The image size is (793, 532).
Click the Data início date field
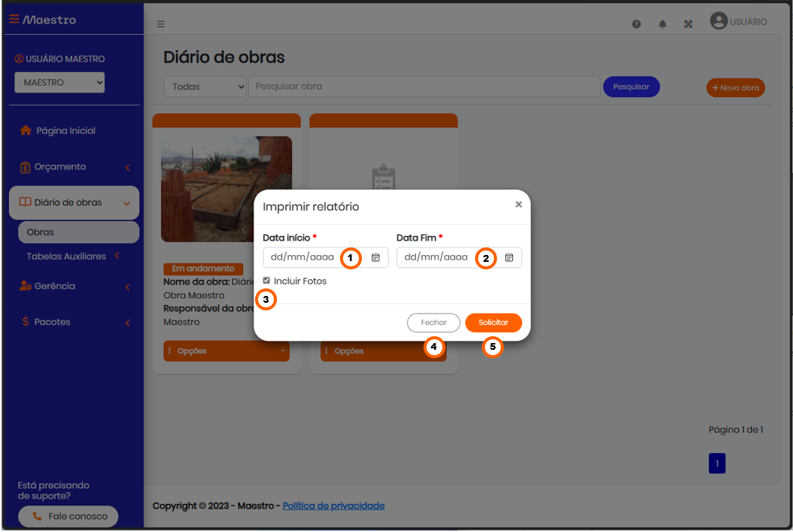tap(326, 257)
